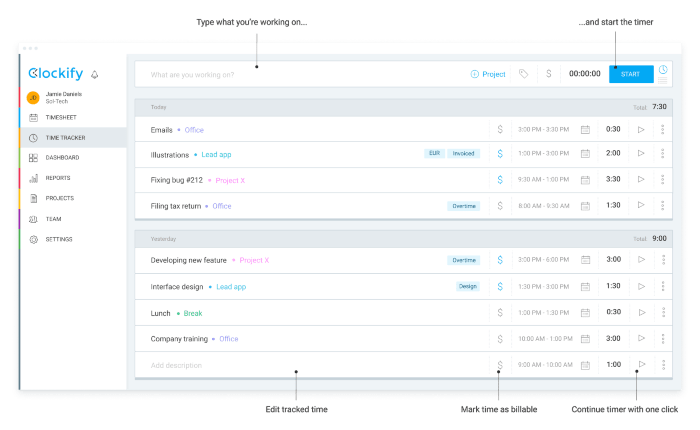Viewport: 700px width, 430px height.
Task: Open calendar icon for Emails entry
Action: click(586, 129)
